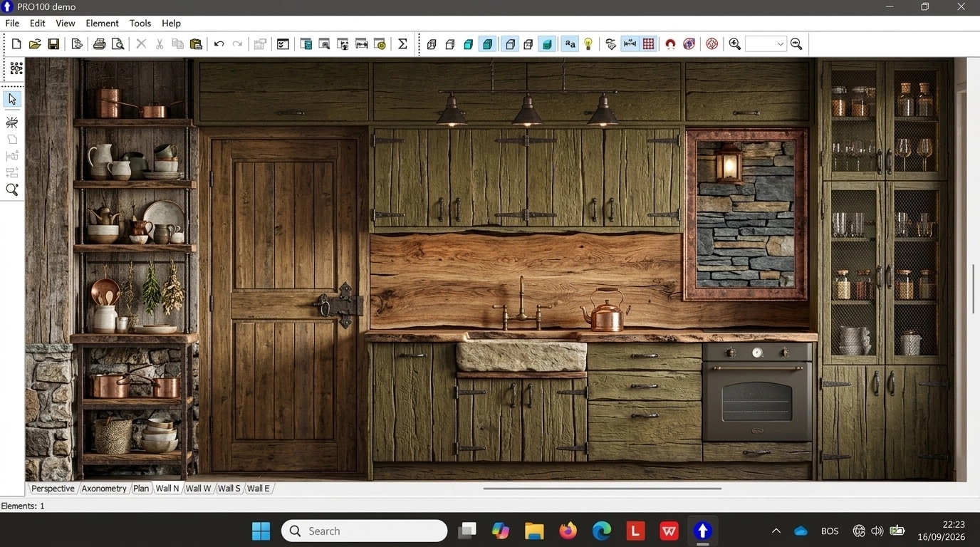980x547 pixels.
Task: Show hidden tray icons chevron
Action: [776, 531]
